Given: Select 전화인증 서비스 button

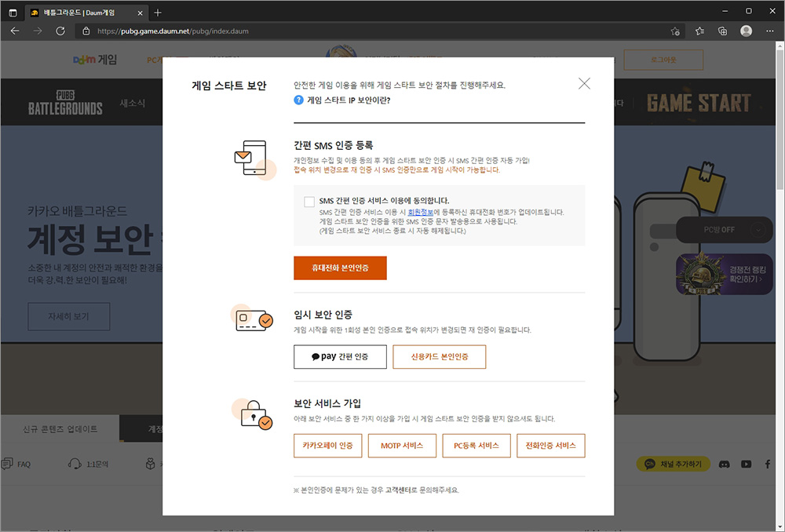Looking at the screenshot, I should coord(551,446).
